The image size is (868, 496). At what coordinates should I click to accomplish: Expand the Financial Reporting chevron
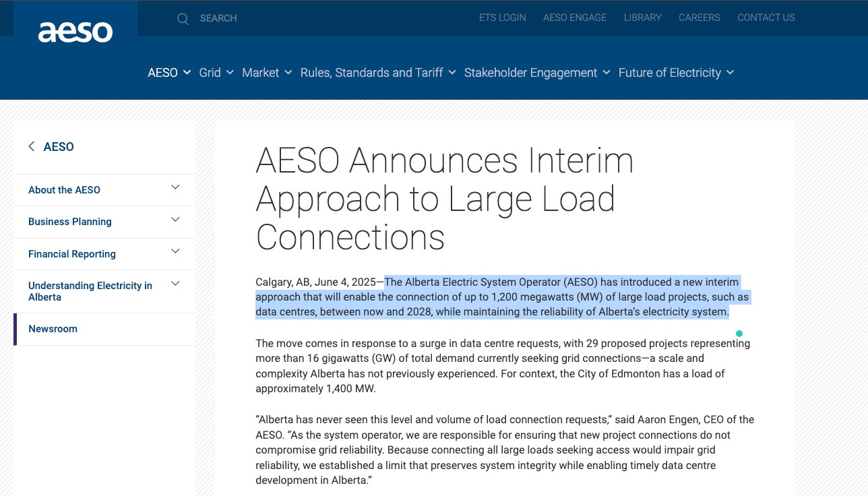pos(175,251)
